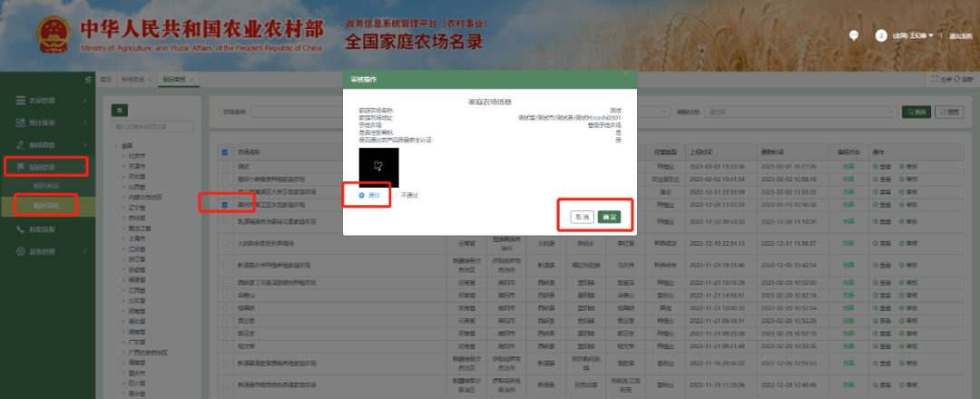
Task: Click the 重置 reset button
Action: pyautogui.click(x=949, y=112)
